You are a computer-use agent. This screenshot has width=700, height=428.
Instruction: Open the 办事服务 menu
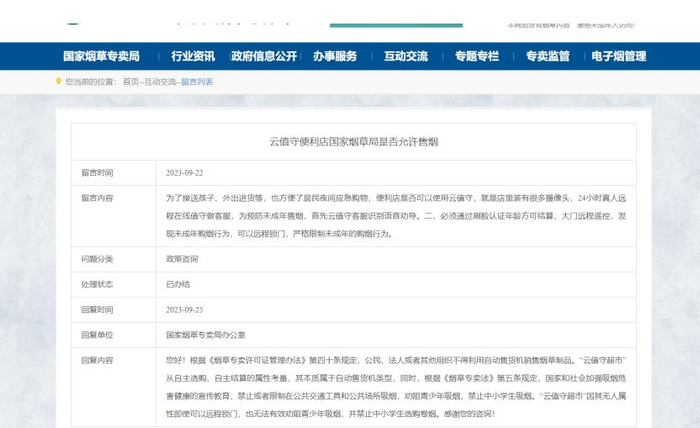[x=335, y=56]
